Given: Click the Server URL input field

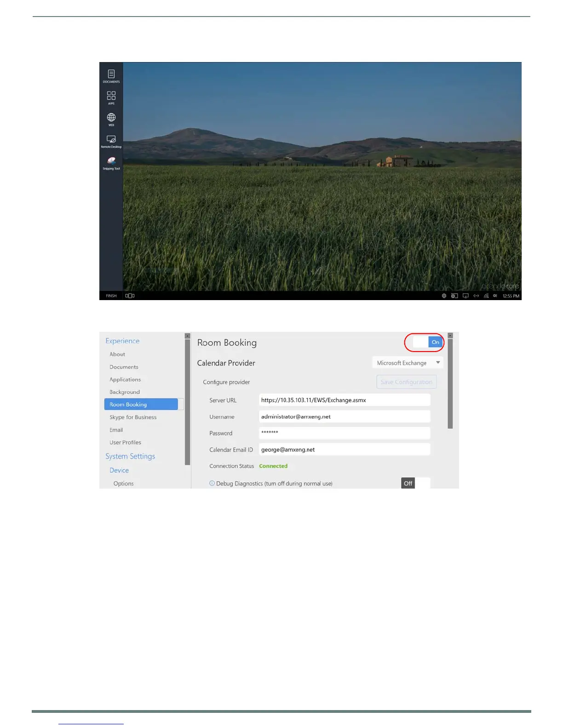Looking at the screenshot, I should click(345, 400).
